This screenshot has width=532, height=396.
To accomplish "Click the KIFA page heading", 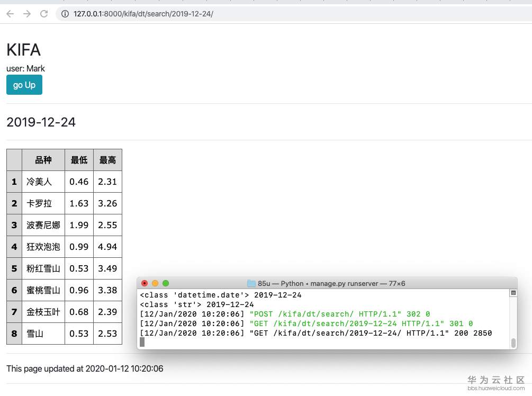I will 23,50.
